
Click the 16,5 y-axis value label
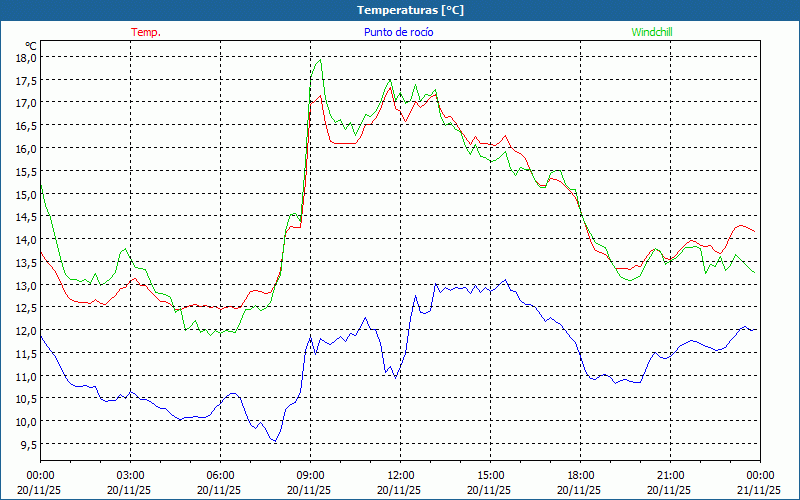(25, 126)
